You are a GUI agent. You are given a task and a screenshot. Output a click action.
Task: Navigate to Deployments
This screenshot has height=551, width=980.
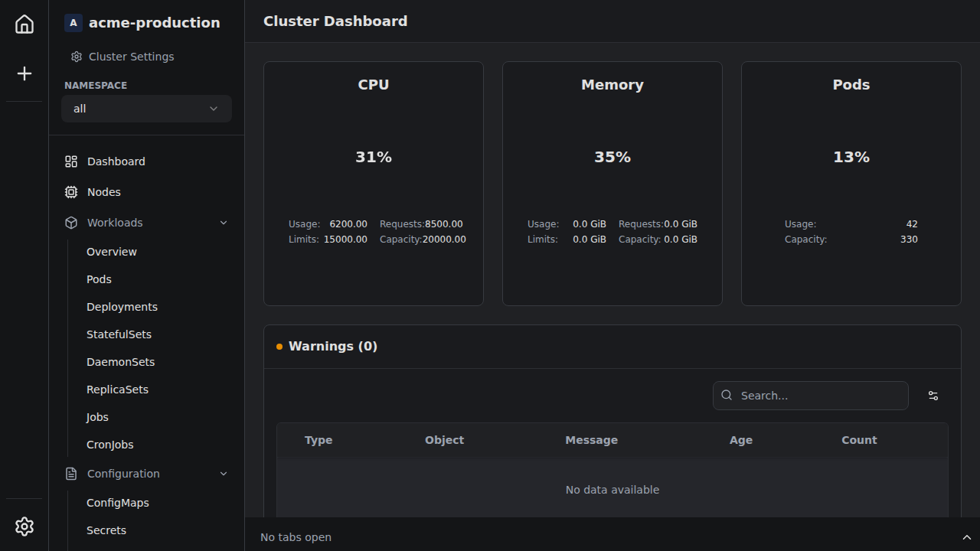[122, 306]
